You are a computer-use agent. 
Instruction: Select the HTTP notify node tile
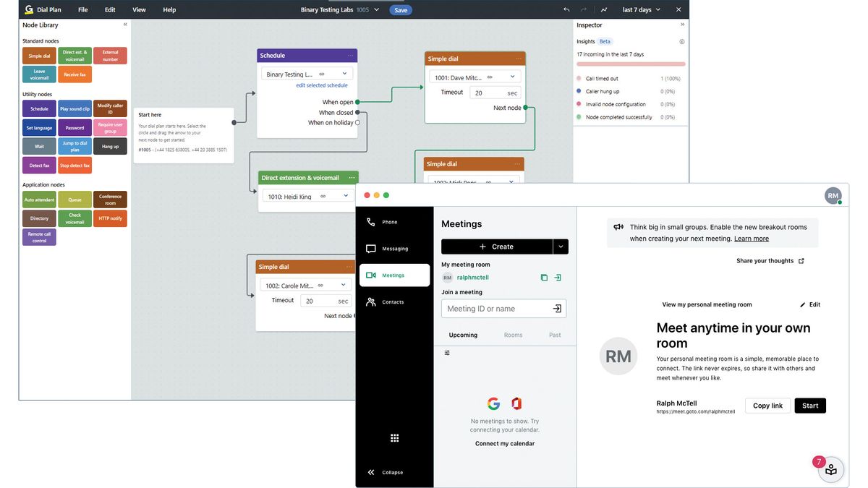[x=110, y=218]
